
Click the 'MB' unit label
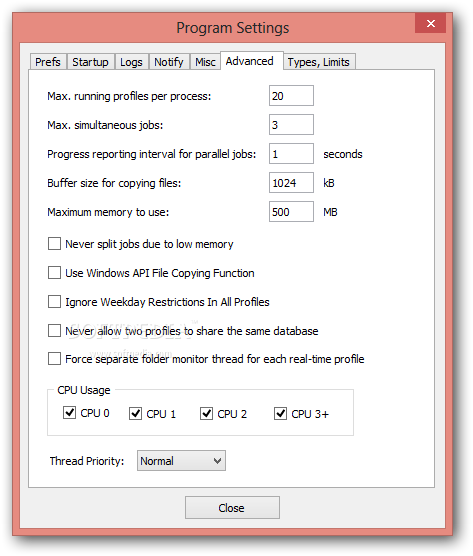click(330, 212)
